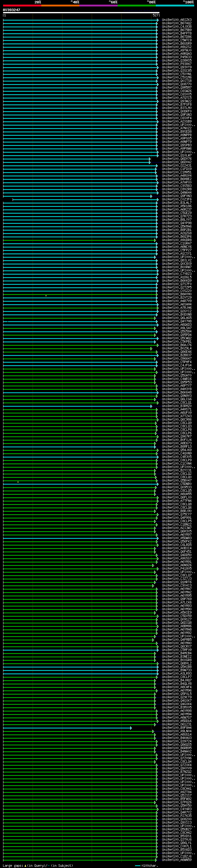Click the red 20% identity legend bar
The image size is (197, 868).
point(22,6)
